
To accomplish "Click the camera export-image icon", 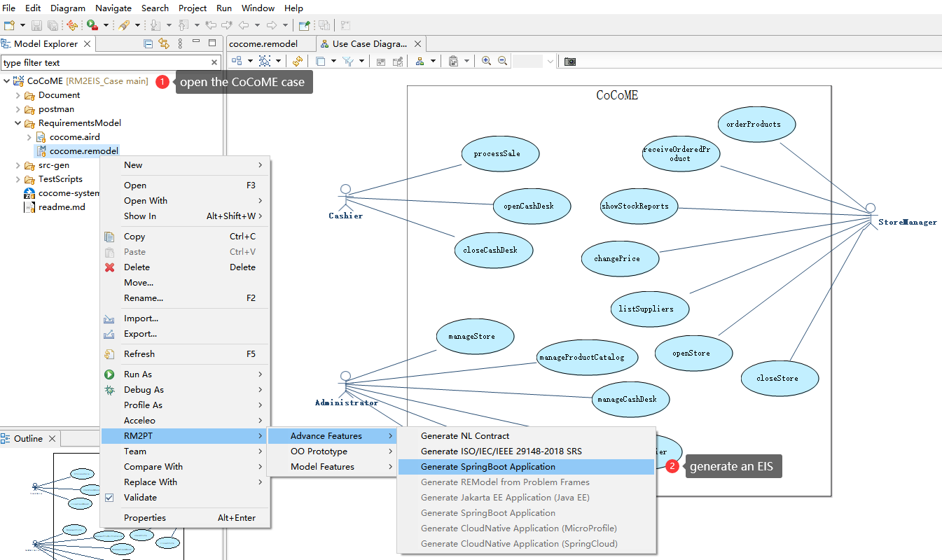I will pyautogui.click(x=570, y=62).
